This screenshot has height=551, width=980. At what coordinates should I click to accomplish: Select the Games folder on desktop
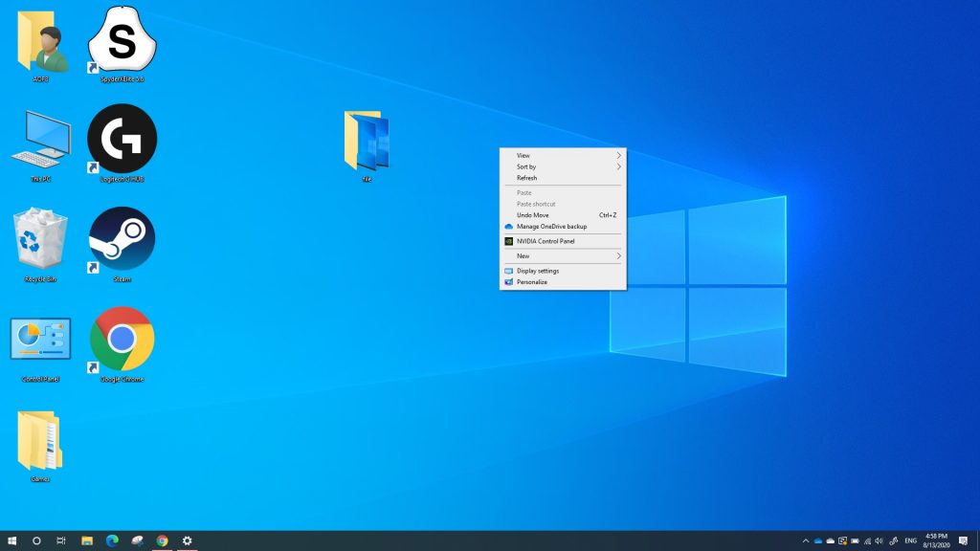click(x=40, y=446)
